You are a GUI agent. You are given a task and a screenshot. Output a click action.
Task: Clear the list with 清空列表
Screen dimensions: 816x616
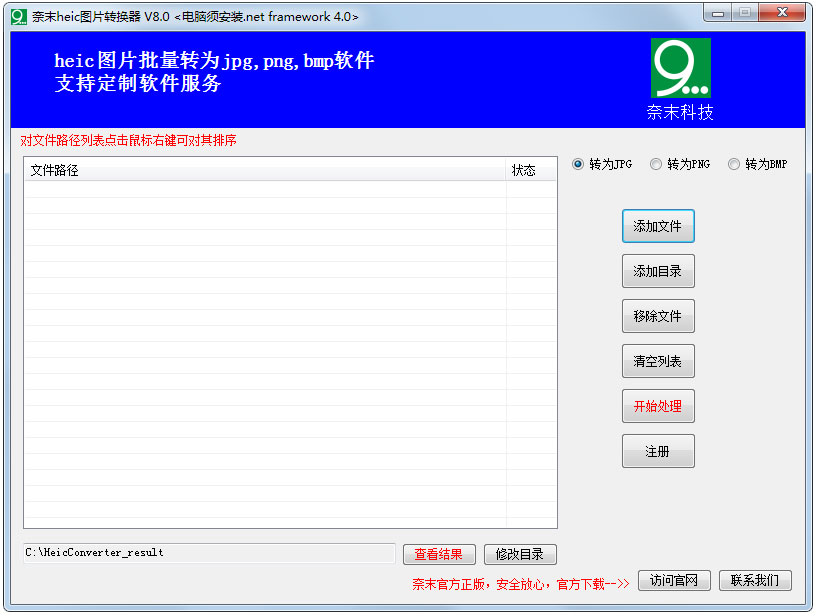[658, 361]
